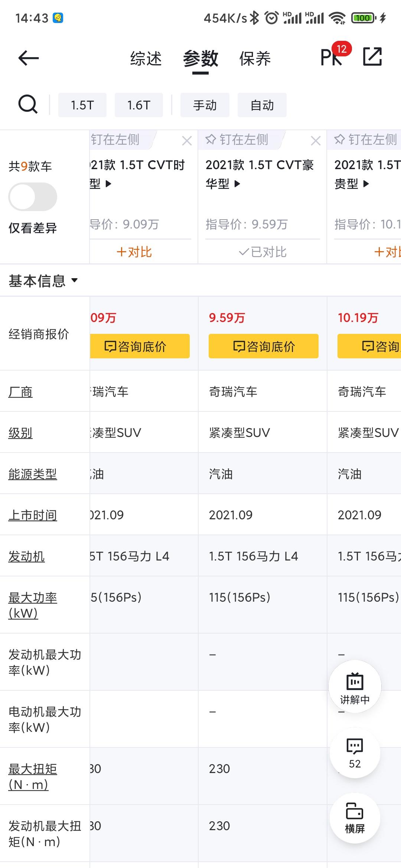Image resolution: width=401 pixels, height=868 pixels.
Task: Collapse the 基本信息 section
Action: tap(43, 281)
